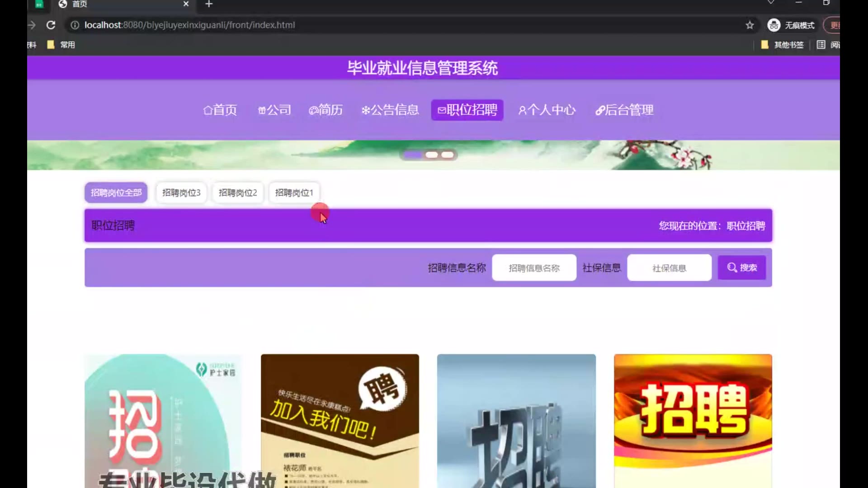Open 公告信息 navigation item
The width and height of the screenshot is (868, 488).
[x=390, y=110]
